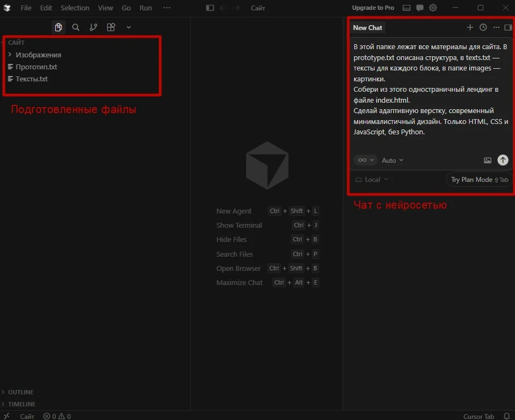Open the Go menu
Viewport: 515px width, 420px height.
[126, 8]
